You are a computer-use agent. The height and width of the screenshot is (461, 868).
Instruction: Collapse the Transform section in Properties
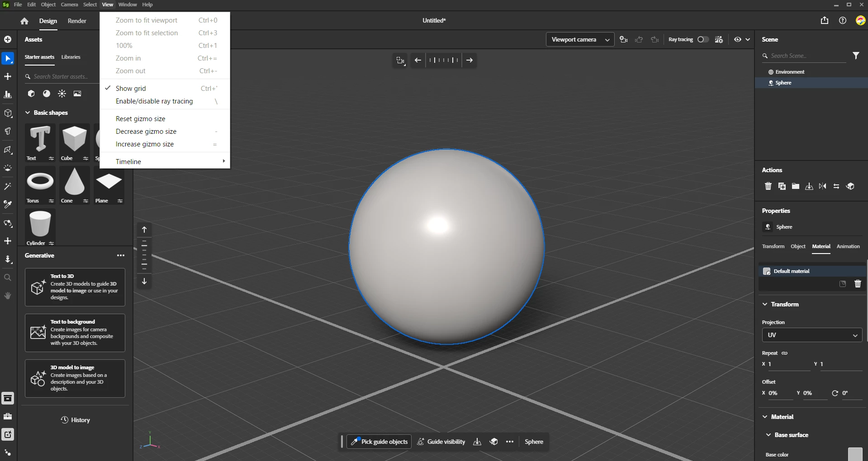coord(765,304)
